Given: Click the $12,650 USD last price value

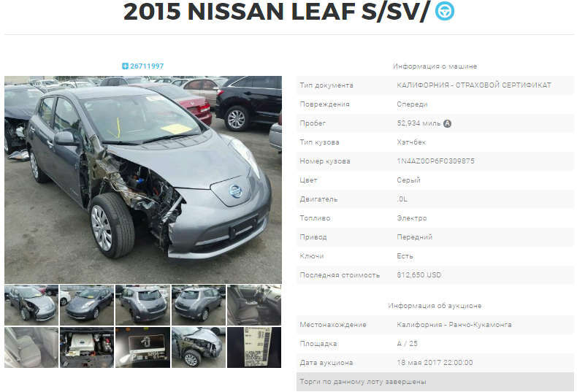Looking at the screenshot, I should (419, 275).
